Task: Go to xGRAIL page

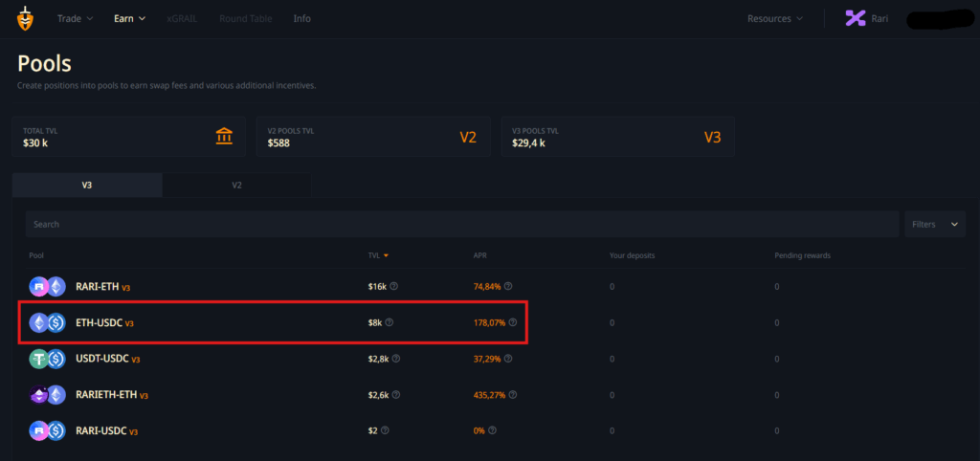Action: point(183,19)
